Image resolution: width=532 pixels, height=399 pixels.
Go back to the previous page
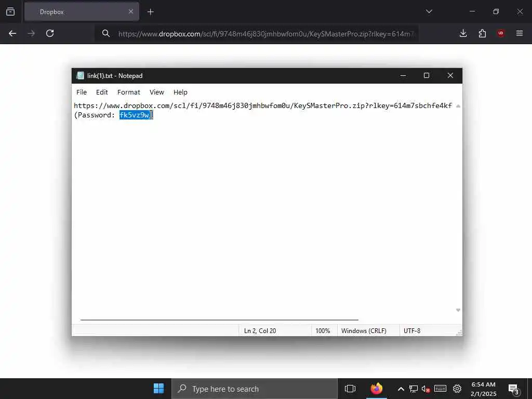(x=12, y=33)
